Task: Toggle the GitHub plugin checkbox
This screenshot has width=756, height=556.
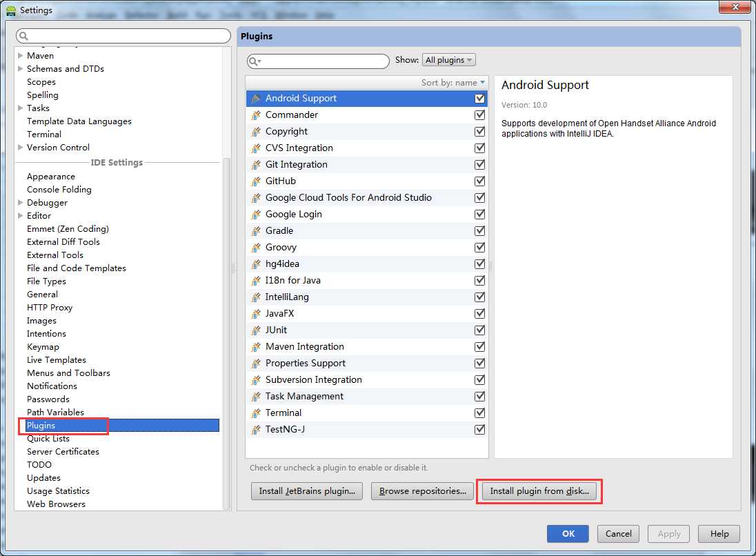Action: [x=479, y=181]
